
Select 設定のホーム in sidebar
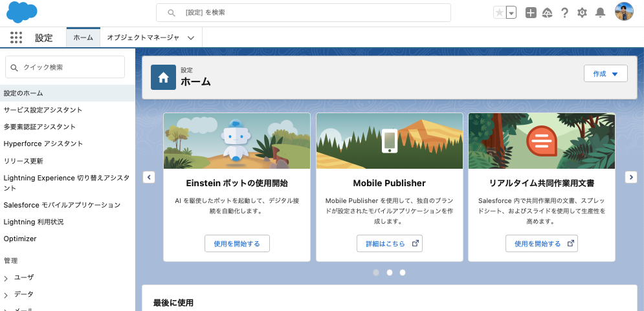tap(67, 93)
